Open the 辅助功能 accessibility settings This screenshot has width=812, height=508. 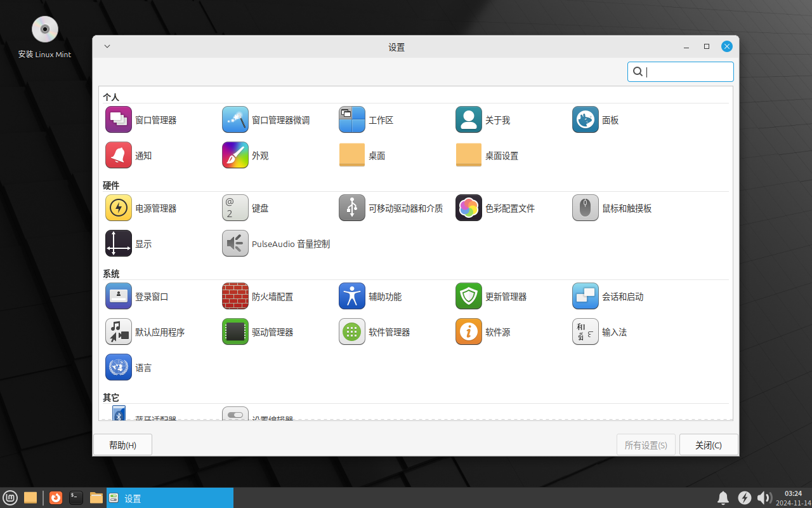[370, 297]
